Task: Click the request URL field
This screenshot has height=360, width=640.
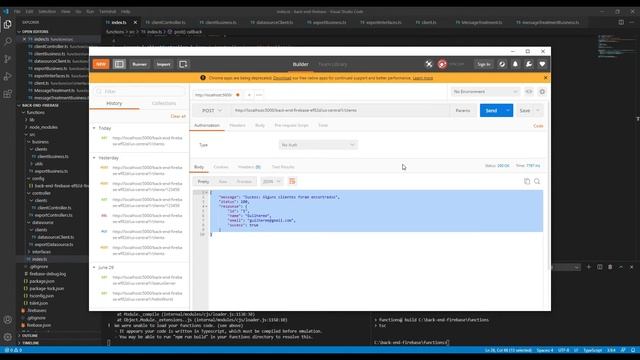Action: pos(340,111)
